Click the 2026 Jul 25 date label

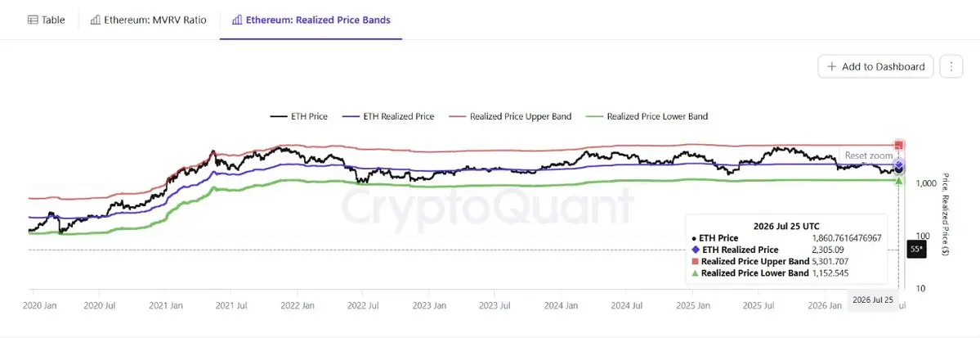(x=873, y=300)
